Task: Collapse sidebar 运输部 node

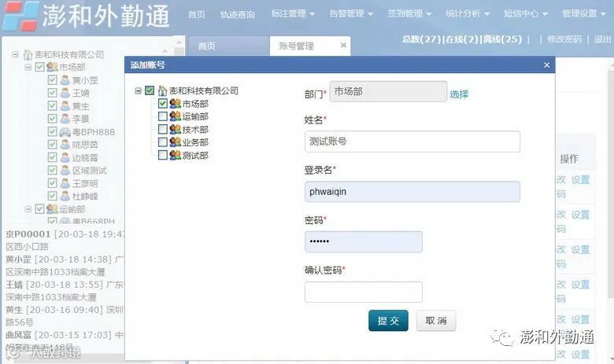Action: click(28, 209)
